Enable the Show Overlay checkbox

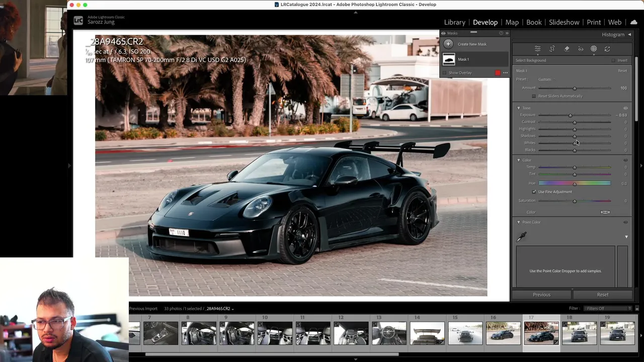click(444, 73)
